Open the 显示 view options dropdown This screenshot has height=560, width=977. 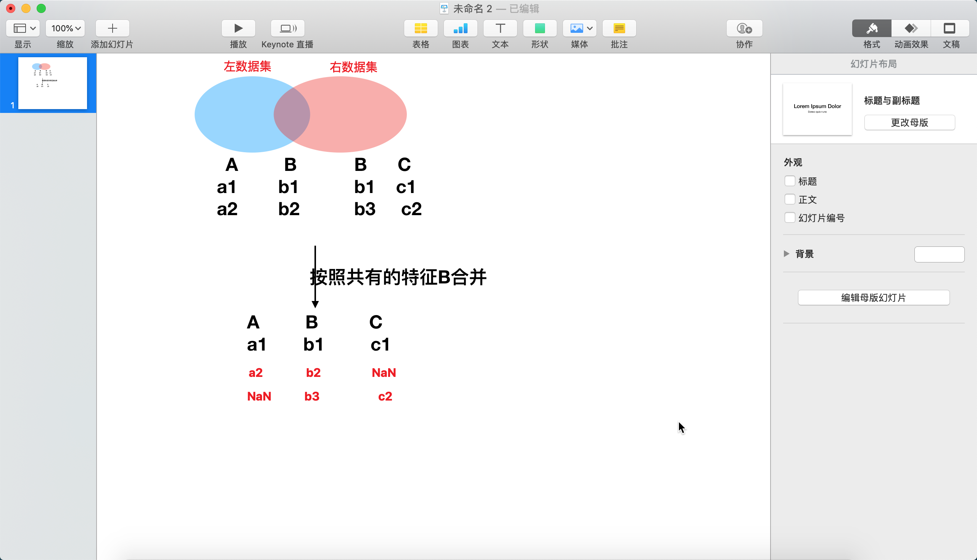[x=24, y=29]
